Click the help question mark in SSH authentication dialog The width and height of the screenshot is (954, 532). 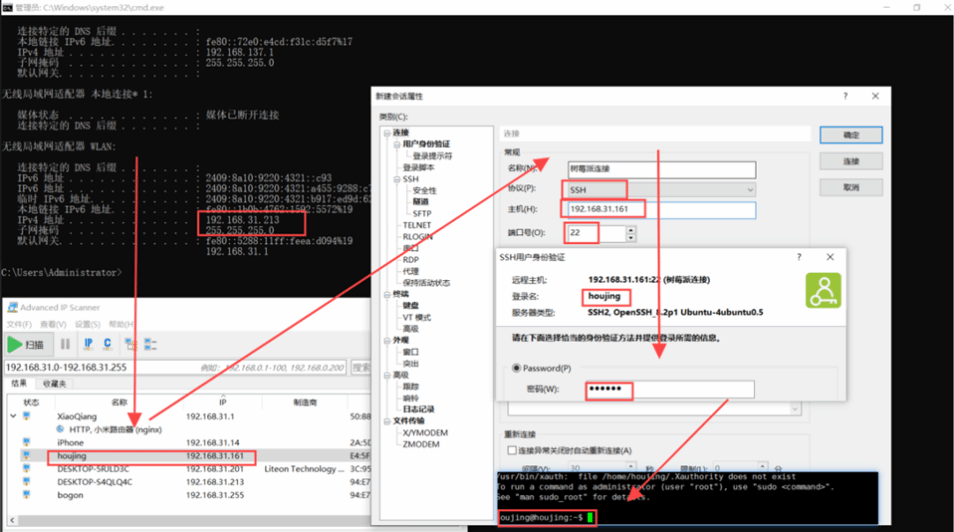click(799, 257)
